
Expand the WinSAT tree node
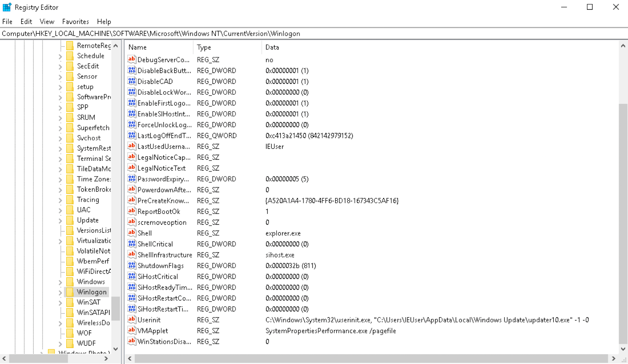(60, 302)
